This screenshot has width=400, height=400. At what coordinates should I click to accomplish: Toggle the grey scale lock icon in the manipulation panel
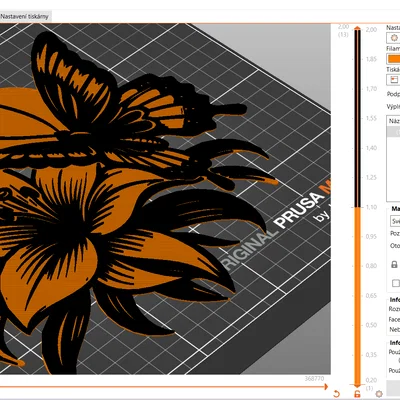point(394,265)
